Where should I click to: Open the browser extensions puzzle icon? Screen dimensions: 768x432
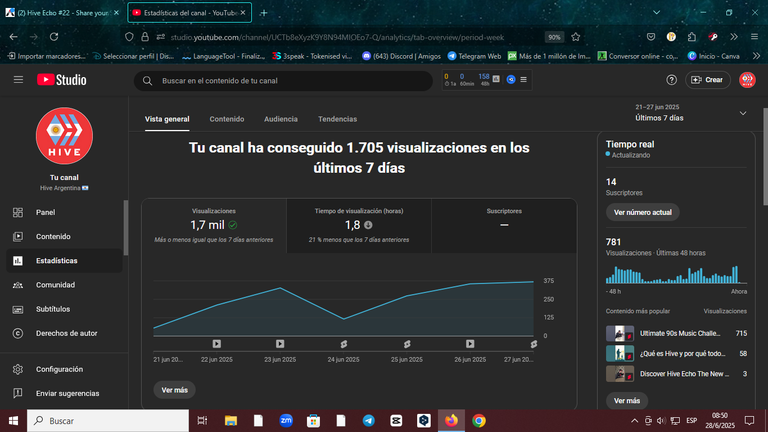coord(692,37)
